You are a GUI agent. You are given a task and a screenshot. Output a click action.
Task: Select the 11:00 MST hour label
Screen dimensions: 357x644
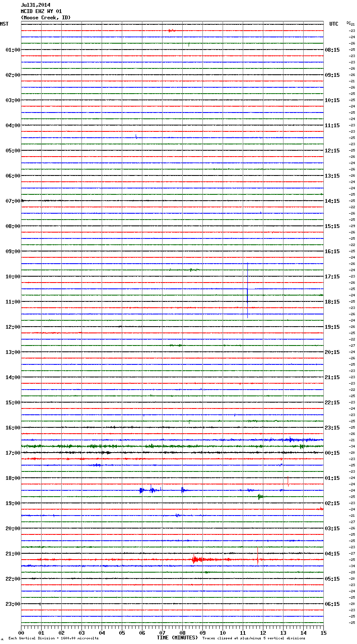pos(13,302)
